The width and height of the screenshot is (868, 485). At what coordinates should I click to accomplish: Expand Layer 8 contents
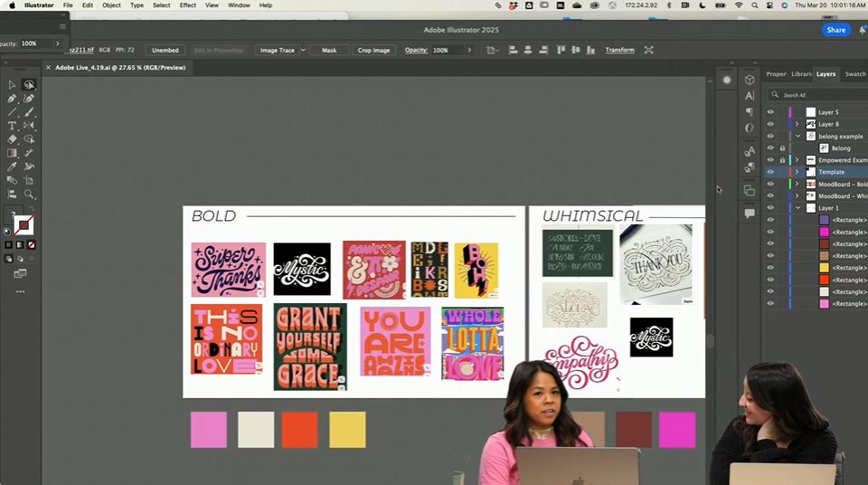tap(797, 124)
